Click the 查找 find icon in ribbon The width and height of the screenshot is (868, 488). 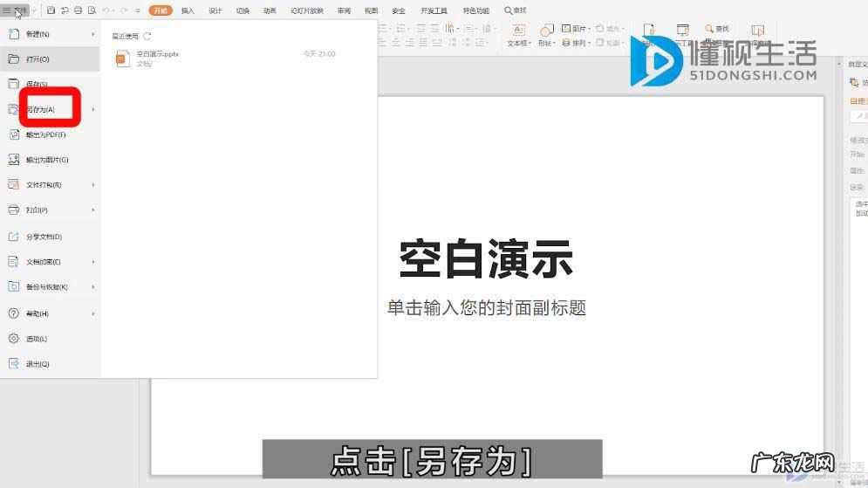[709, 28]
